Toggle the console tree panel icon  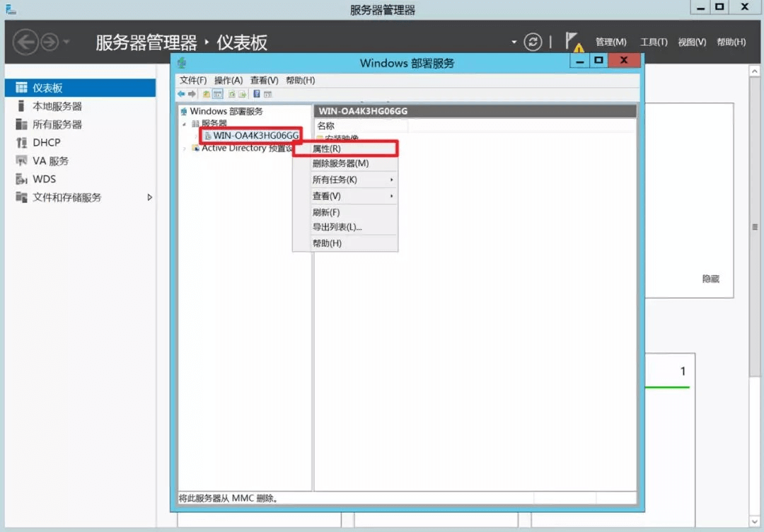(x=216, y=94)
